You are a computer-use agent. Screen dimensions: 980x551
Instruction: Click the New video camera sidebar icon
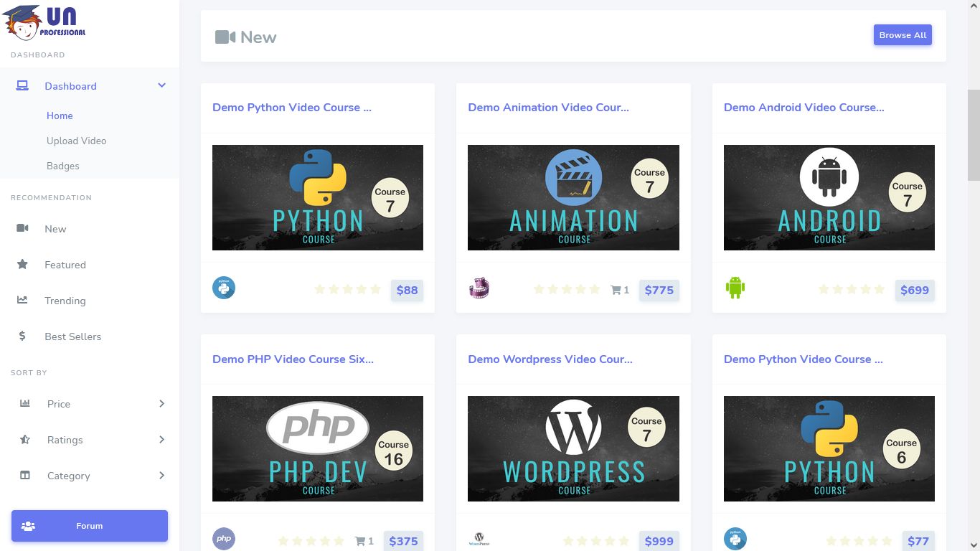pyautogui.click(x=22, y=228)
